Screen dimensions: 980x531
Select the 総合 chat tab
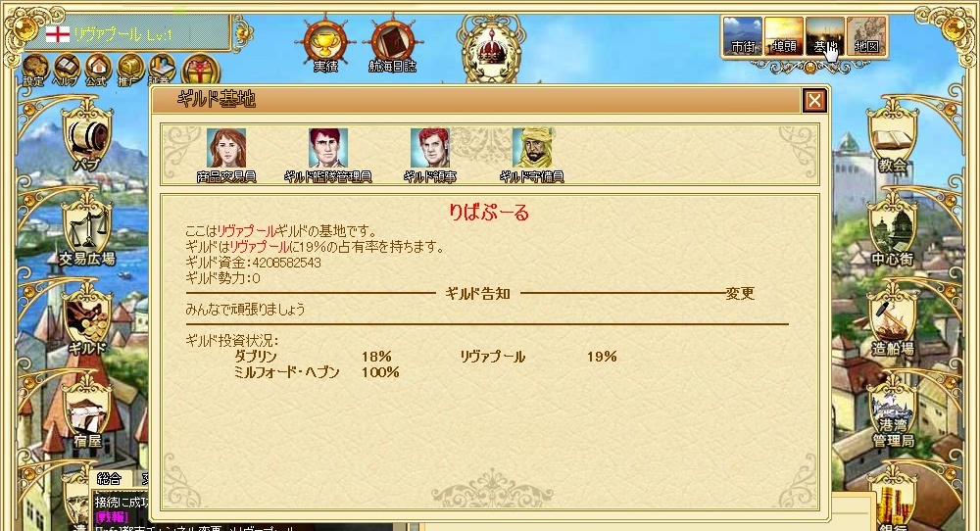click(109, 479)
